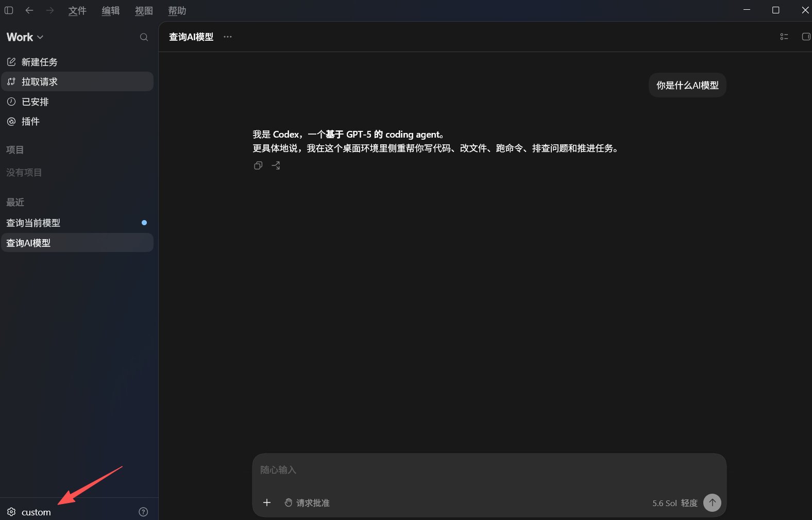Click the fork arrow icon under reply
Screen dimensions: 812x520
[x=276, y=165]
